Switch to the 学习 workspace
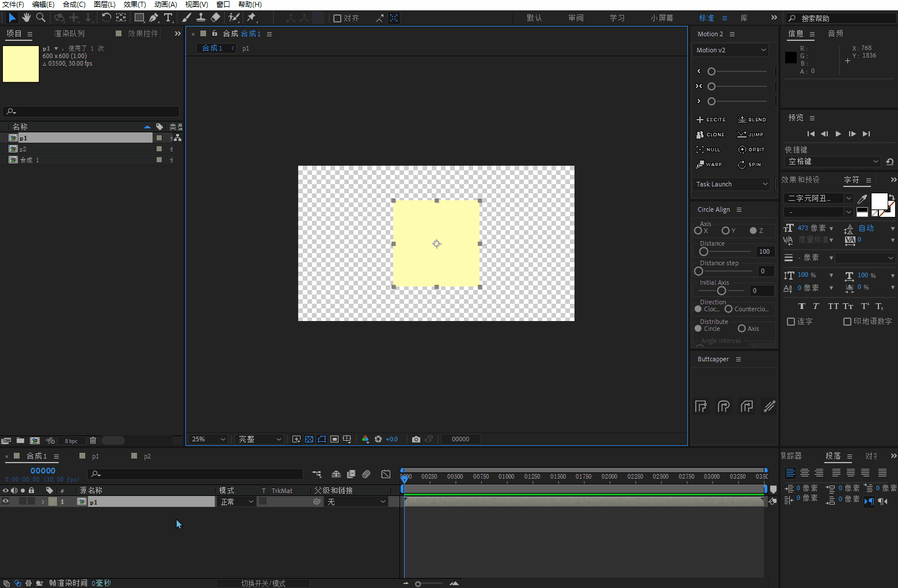Screen dimensions: 898x588 click(617, 18)
